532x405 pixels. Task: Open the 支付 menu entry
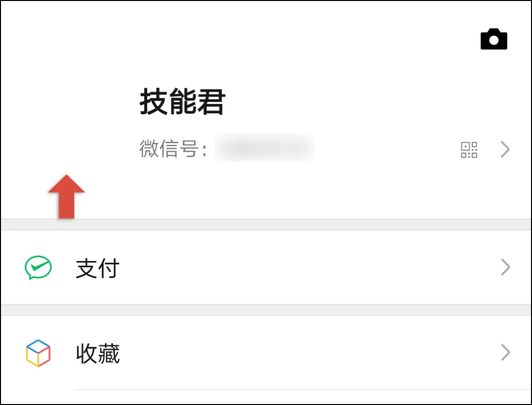(98, 267)
